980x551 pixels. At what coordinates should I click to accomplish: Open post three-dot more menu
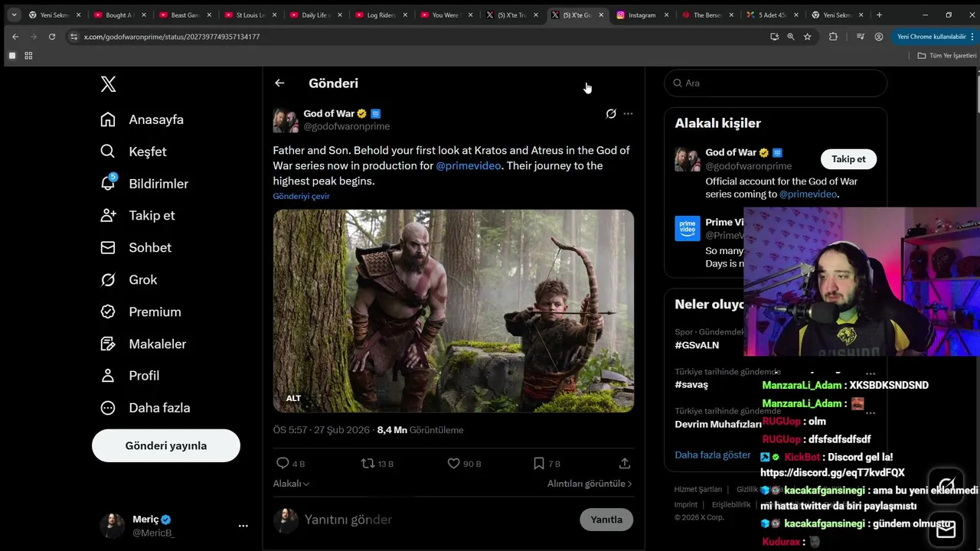628,113
